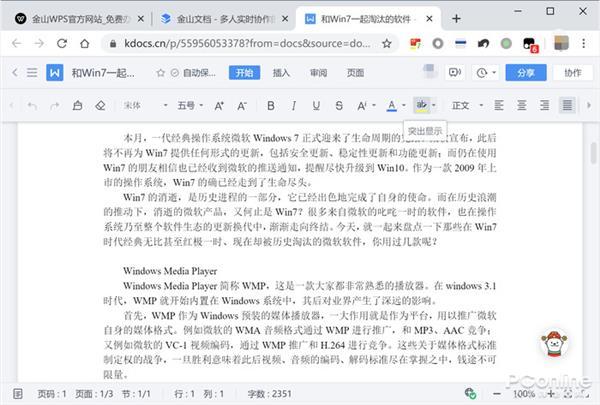600x405 pixels.
Task: Click the red extension icon in toolbar
Action: click(x=415, y=44)
